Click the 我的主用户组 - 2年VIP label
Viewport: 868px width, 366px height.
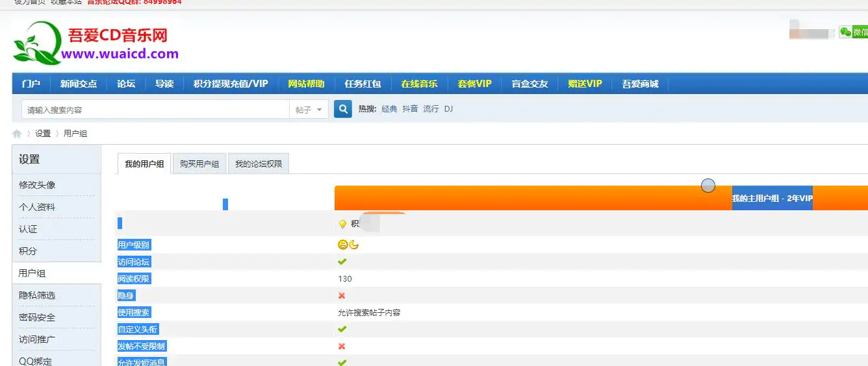(772, 198)
